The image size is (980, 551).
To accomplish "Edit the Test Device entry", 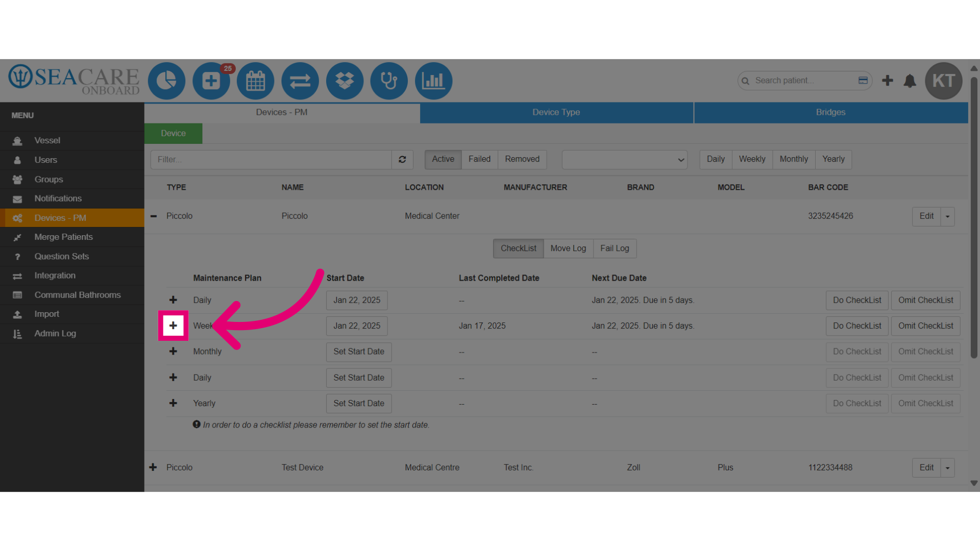I will coord(926,467).
